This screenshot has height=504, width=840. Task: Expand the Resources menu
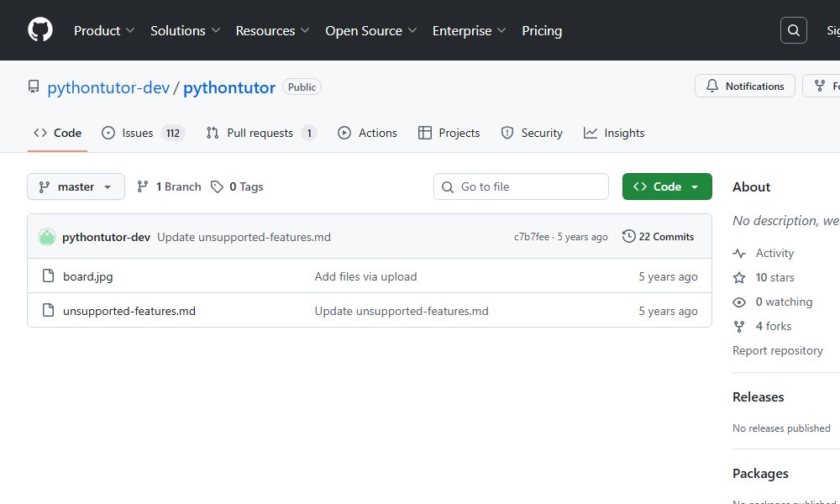272,30
